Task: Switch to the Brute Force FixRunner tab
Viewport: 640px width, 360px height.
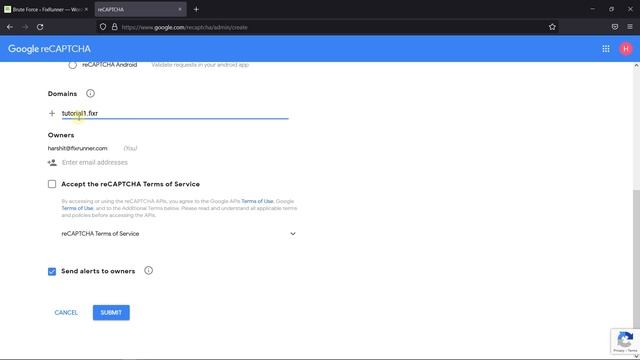Action: (46, 9)
